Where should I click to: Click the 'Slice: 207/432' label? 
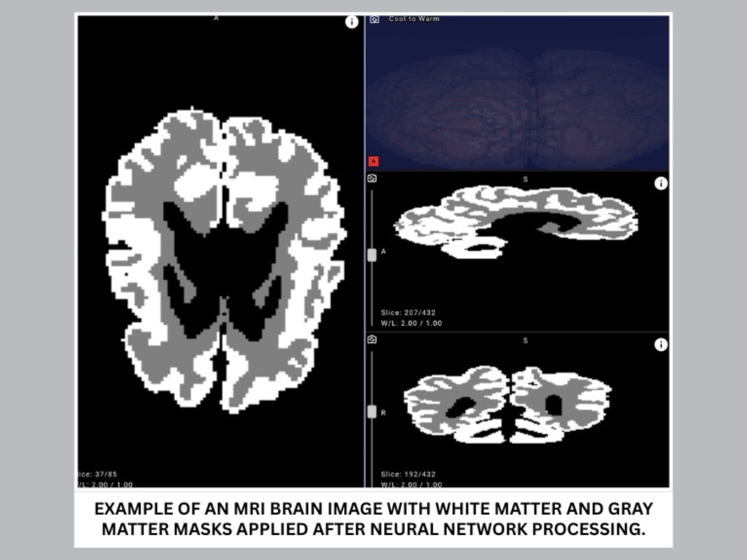[408, 313]
